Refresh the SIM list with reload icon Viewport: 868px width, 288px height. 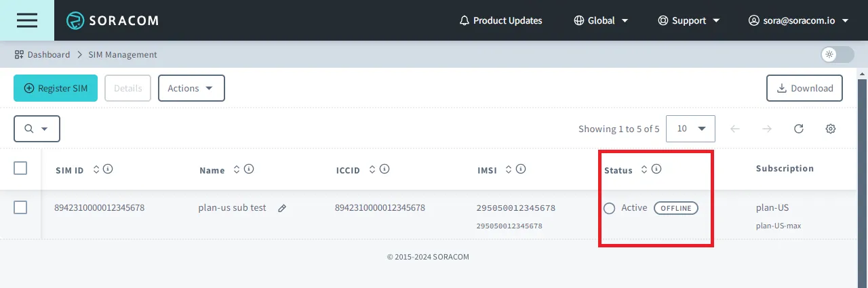(x=799, y=129)
